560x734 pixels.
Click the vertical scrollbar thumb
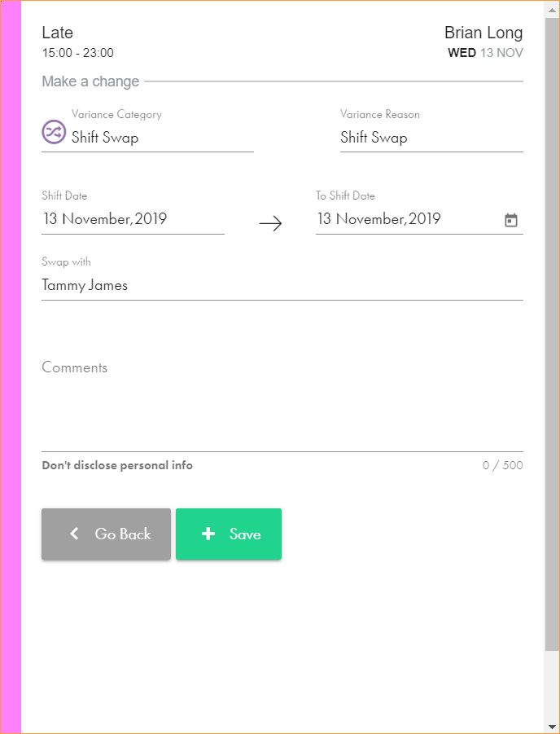(553, 326)
